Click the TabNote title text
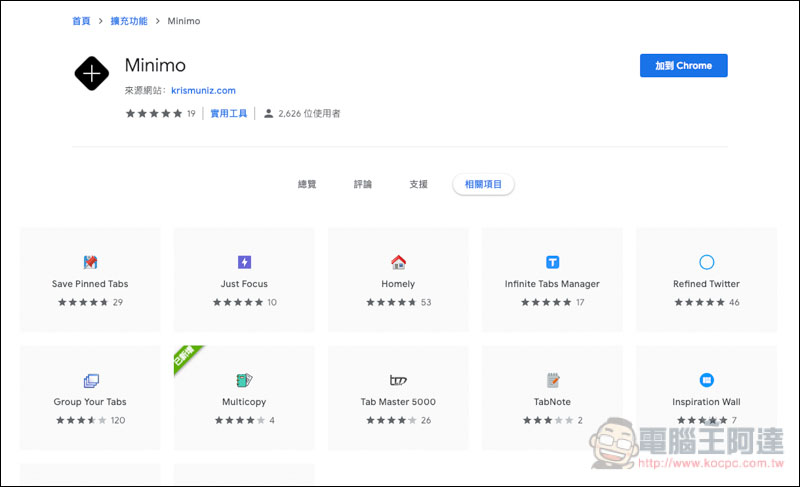800x487 pixels. pos(552,402)
